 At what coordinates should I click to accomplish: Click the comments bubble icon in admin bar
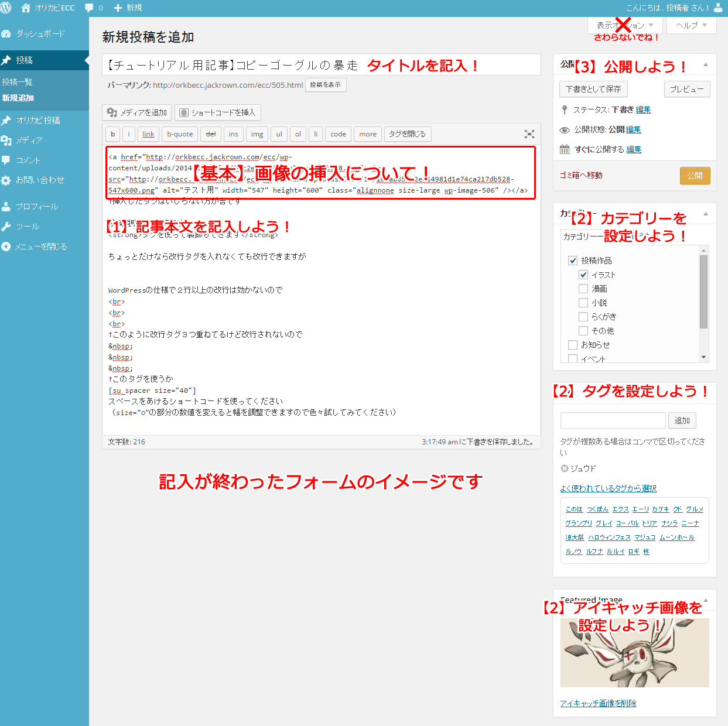90,8
